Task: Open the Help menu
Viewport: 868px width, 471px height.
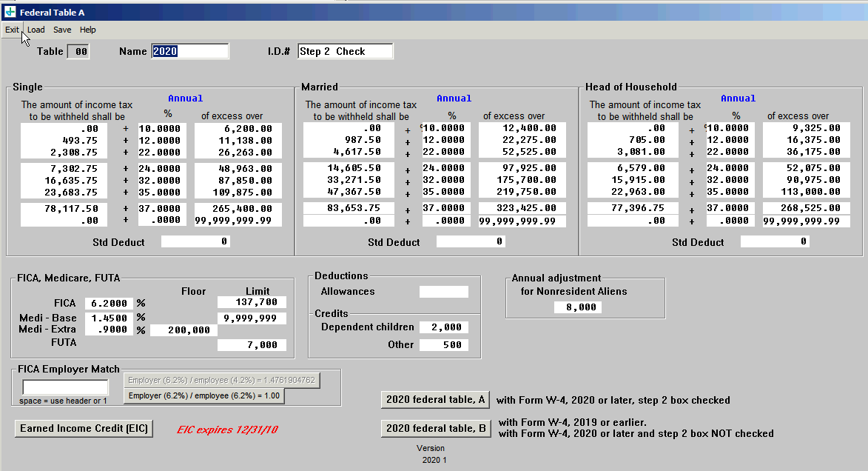Action: click(x=87, y=30)
